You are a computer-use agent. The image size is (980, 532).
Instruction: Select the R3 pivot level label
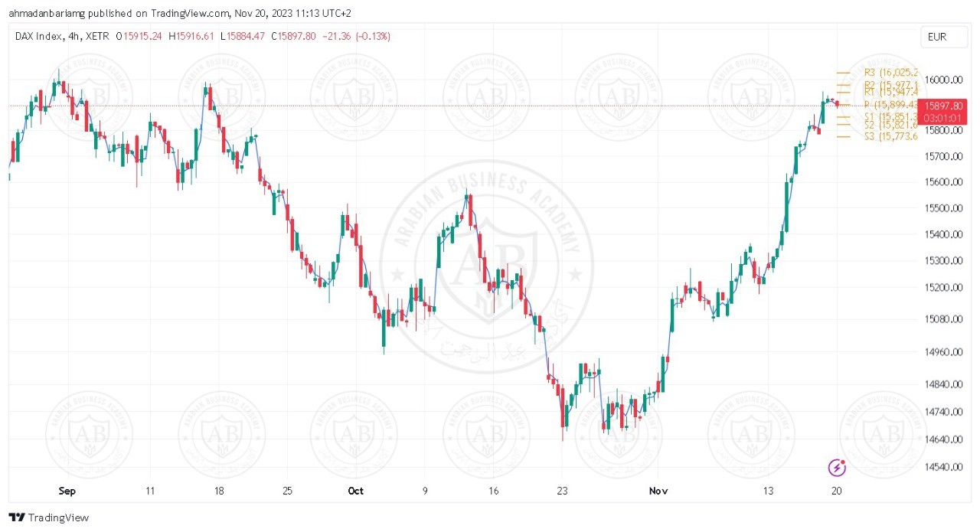[x=890, y=72]
